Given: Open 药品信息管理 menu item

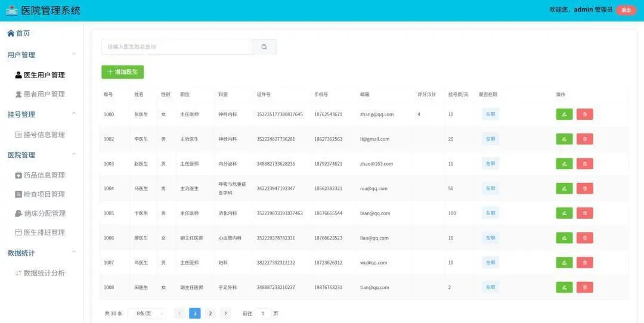Looking at the screenshot, I should 41,175.
